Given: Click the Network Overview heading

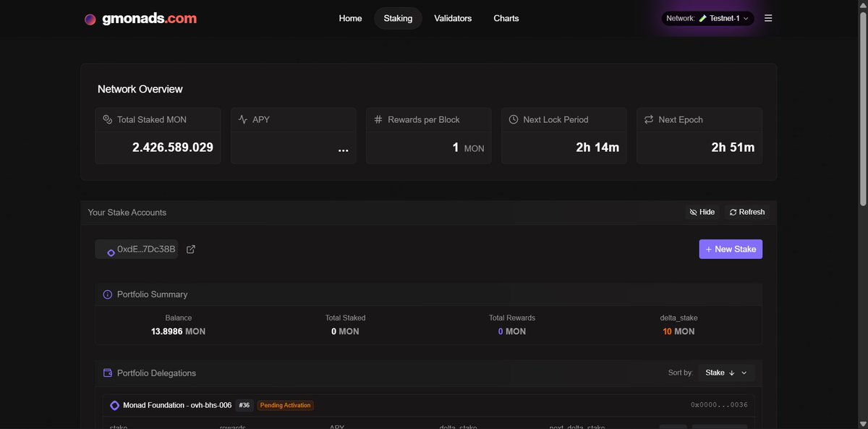Looking at the screenshot, I should point(140,89).
